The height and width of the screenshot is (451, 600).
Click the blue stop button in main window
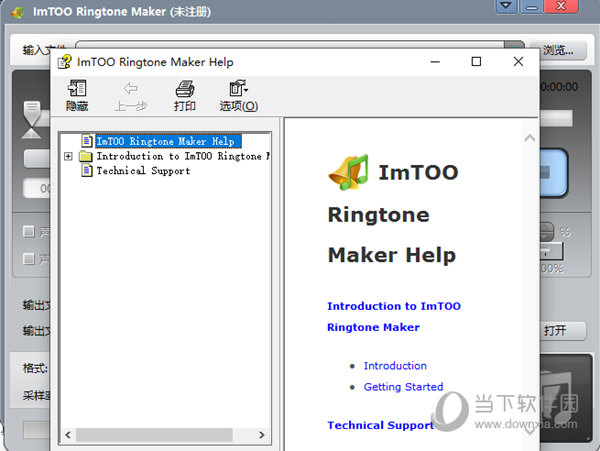pyautogui.click(x=553, y=173)
